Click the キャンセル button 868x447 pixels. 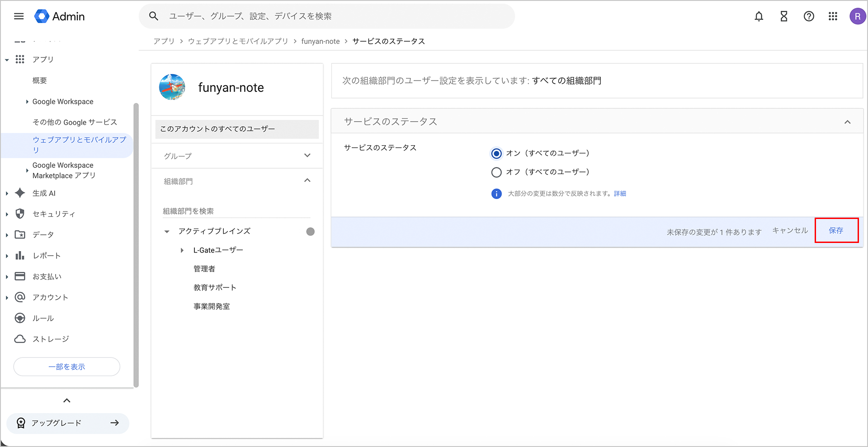coord(790,231)
